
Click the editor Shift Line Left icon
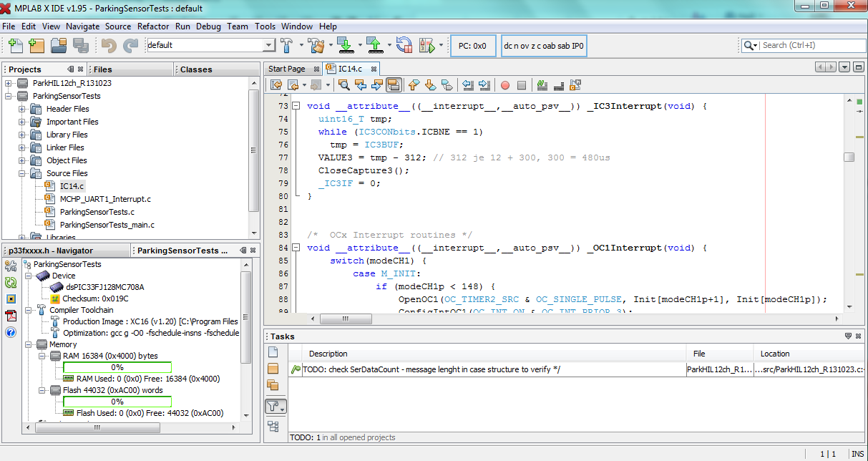(468, 85)
